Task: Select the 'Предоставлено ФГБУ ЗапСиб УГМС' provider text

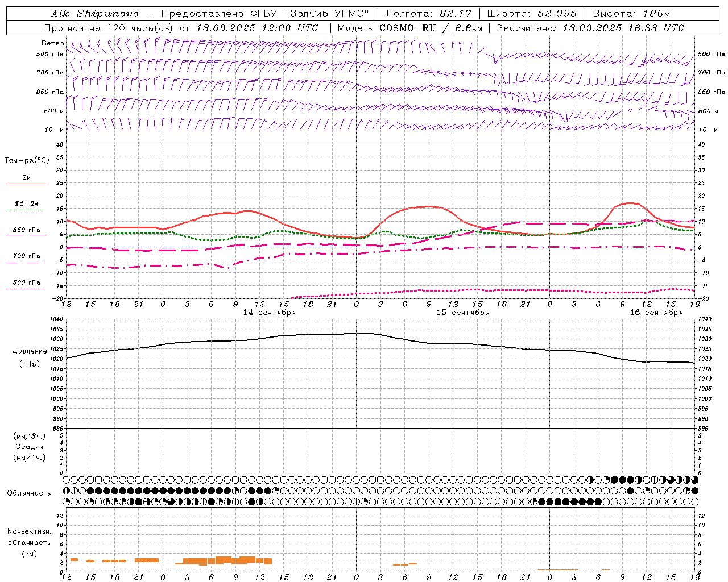Action: point(265,14)
